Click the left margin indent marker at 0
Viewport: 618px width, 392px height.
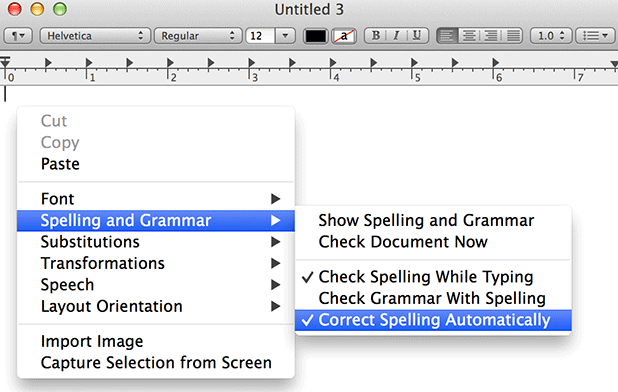click(x=5, y=62)
